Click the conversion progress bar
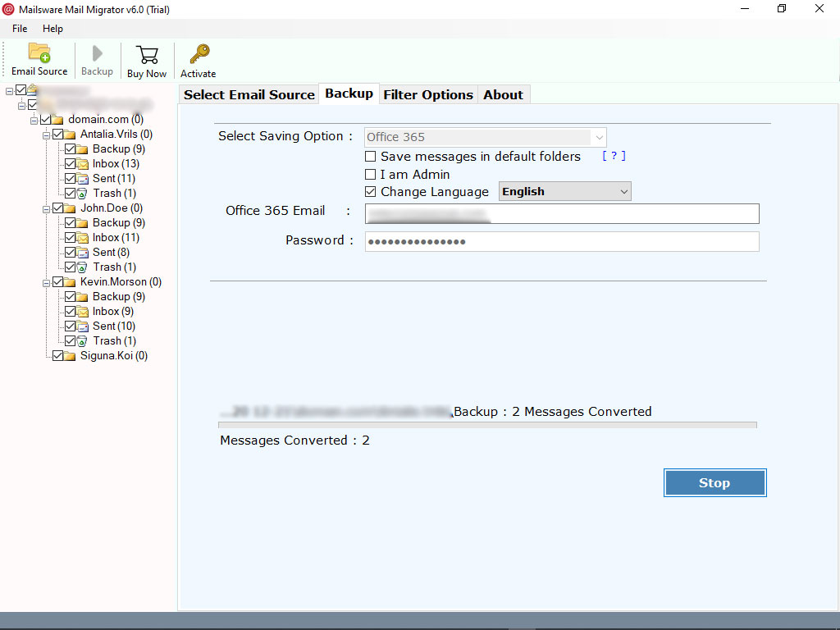 487,425
